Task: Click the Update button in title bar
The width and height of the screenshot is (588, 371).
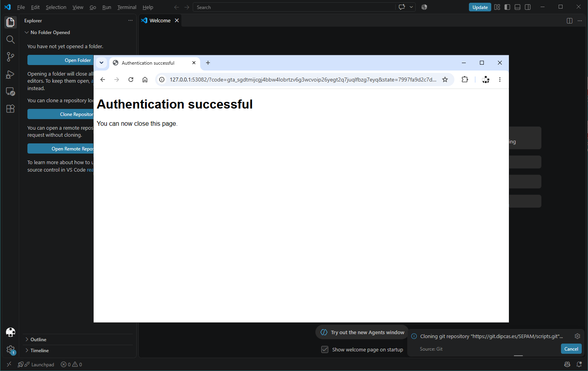Action: [480, 7]
